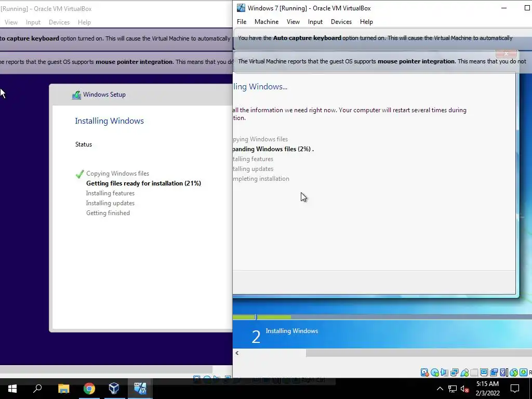Minimize the Windows 7 VM window
Viewport: 532px width, 399px height.
tap(504, 8)
